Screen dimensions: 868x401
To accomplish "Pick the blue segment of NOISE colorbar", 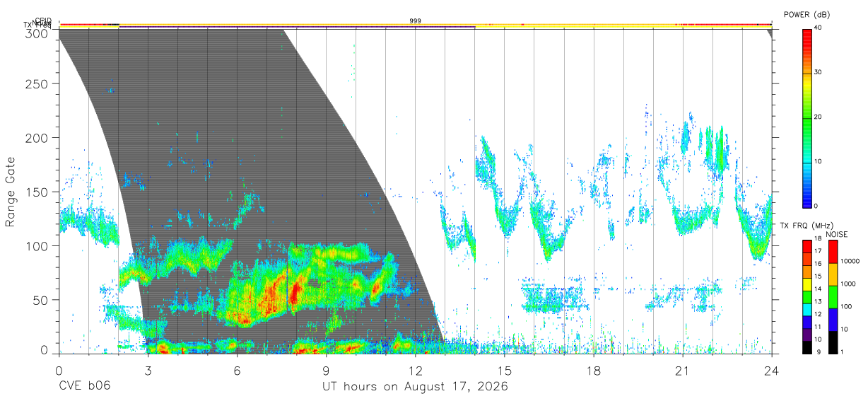I will [833, 320].
